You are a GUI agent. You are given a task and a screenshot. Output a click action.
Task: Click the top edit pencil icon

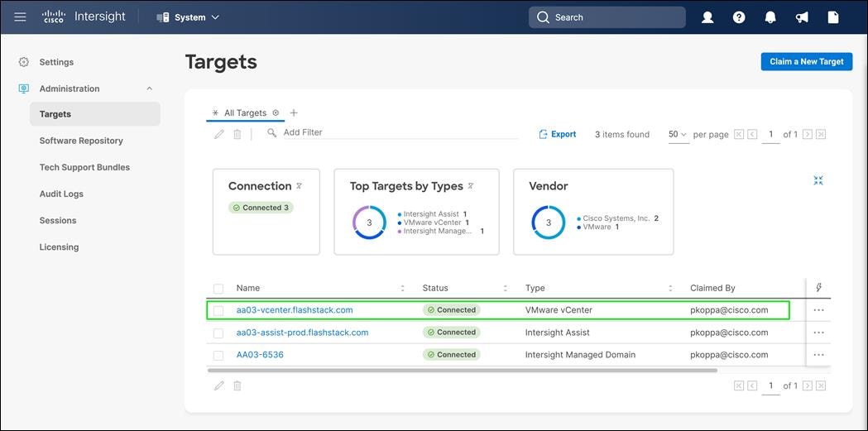click(219, 134)
